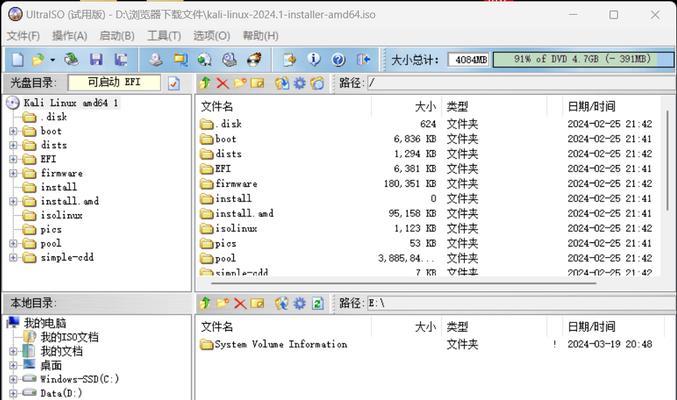Expand the EFI folder in the disc tree
The width and height of the screenshot is (677, 400).
[13, 159]
